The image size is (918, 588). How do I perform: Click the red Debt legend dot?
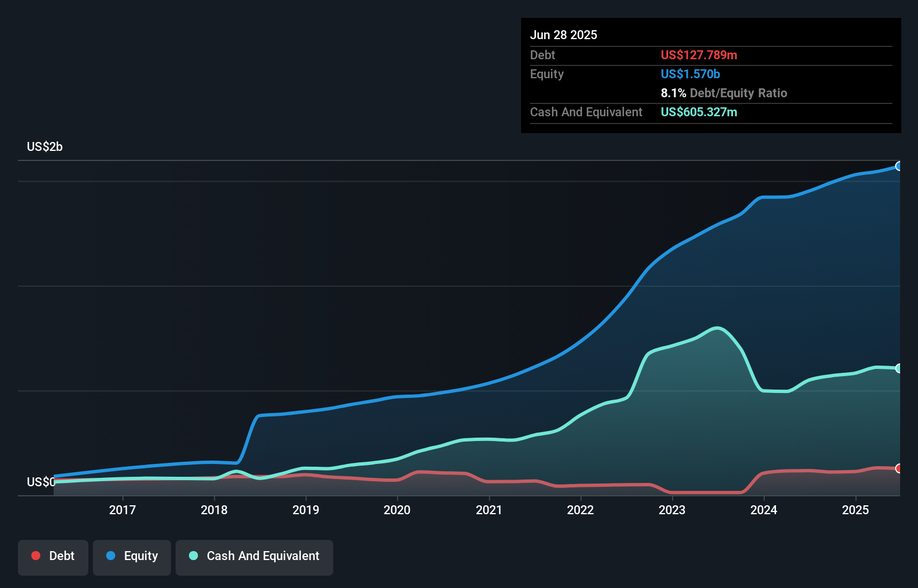[36, 556]
